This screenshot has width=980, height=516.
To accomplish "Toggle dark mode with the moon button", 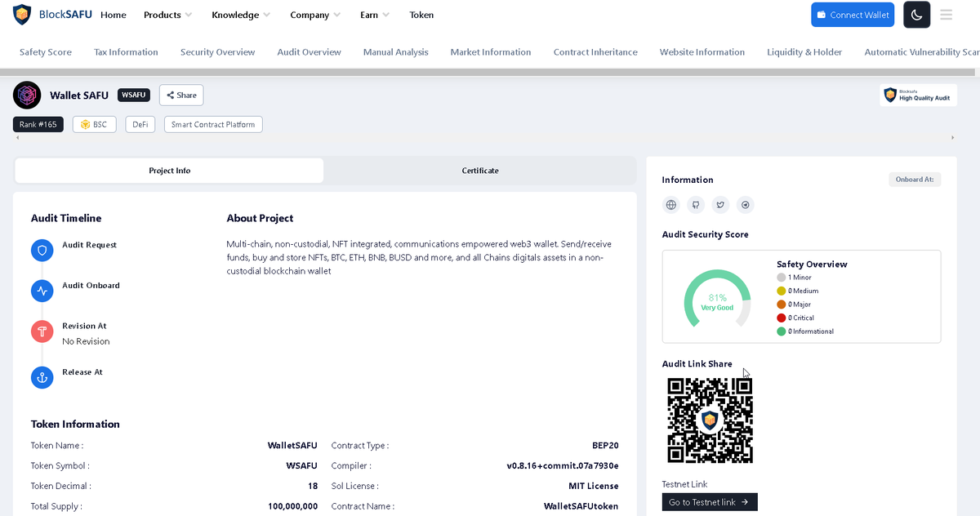I will click(916, 15).
